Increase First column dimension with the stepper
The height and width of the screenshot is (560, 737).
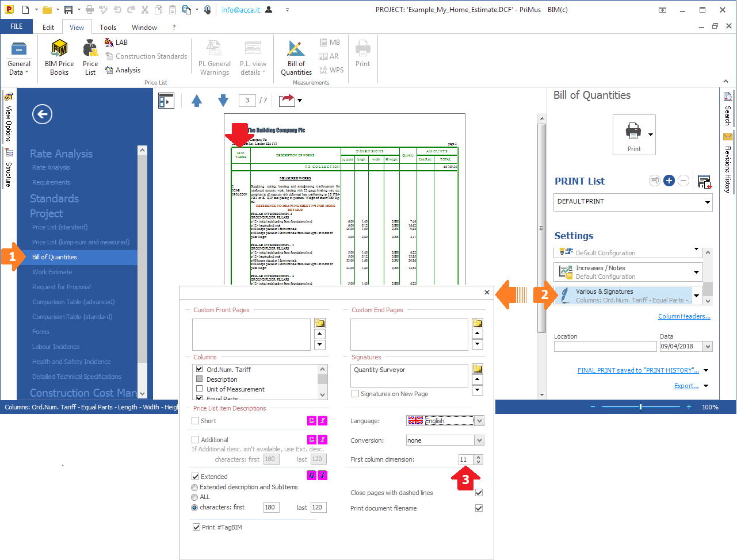478,457
